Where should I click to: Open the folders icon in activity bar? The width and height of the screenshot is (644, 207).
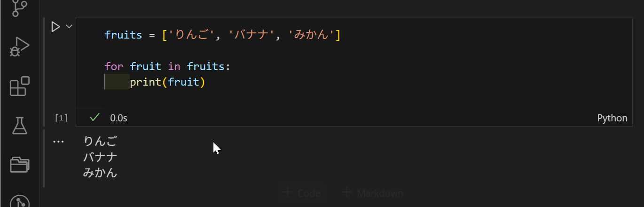[x=19, y=164]
